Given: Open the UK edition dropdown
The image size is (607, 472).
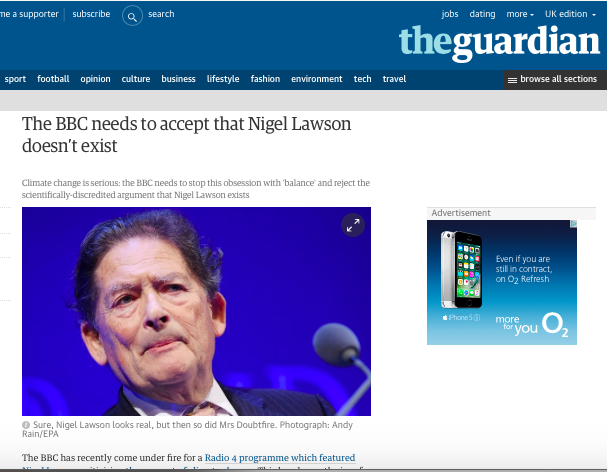Looking at the screenshot, I should click(x=570, y=14).
